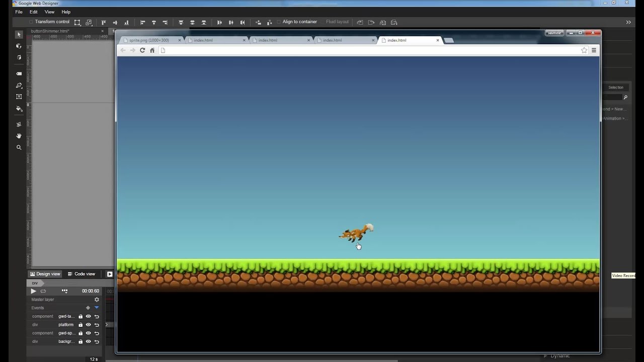Expand the Events dropdown arrow
The width and height of the screenshot is (644, 362).
(x=97, y=308)
